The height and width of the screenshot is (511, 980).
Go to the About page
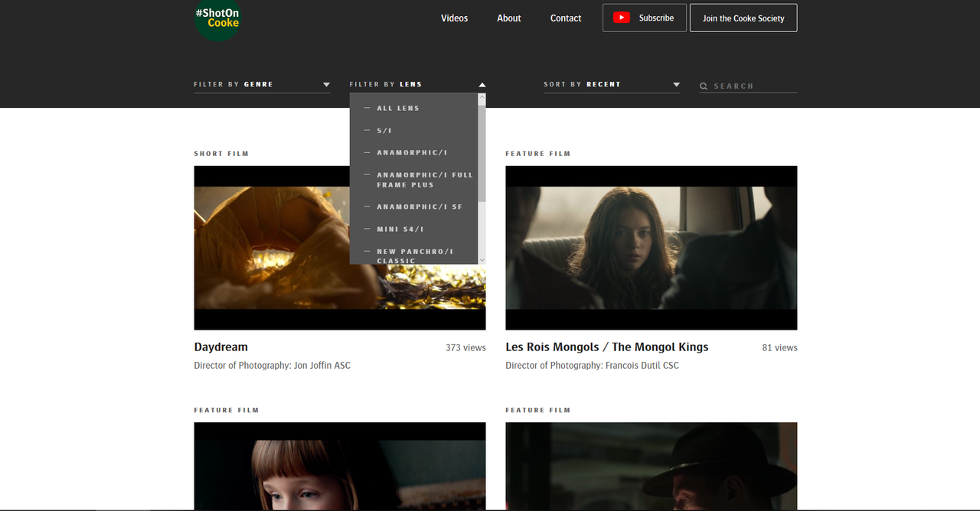tap(509, 18)
